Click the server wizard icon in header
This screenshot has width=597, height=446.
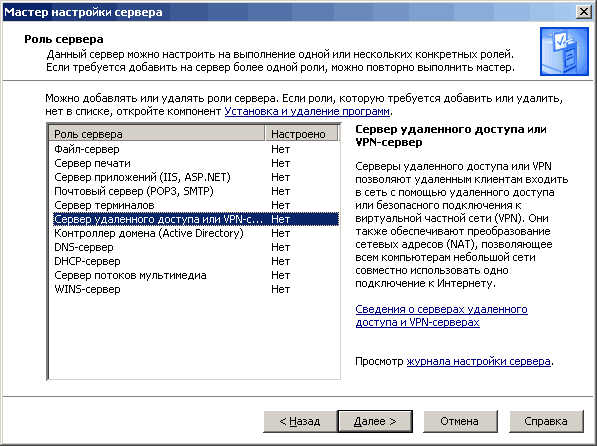[564, 51]
